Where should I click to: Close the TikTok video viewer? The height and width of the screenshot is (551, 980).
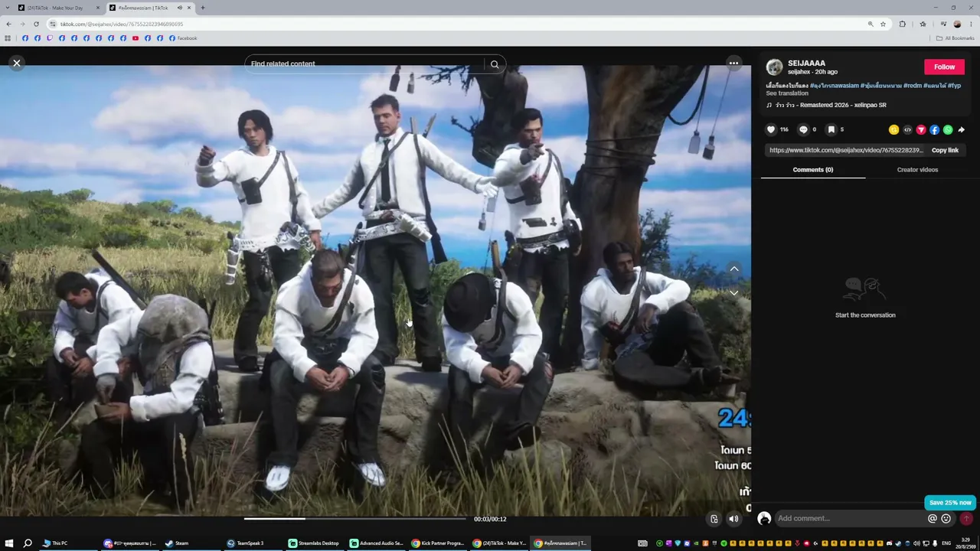(16, 63)
